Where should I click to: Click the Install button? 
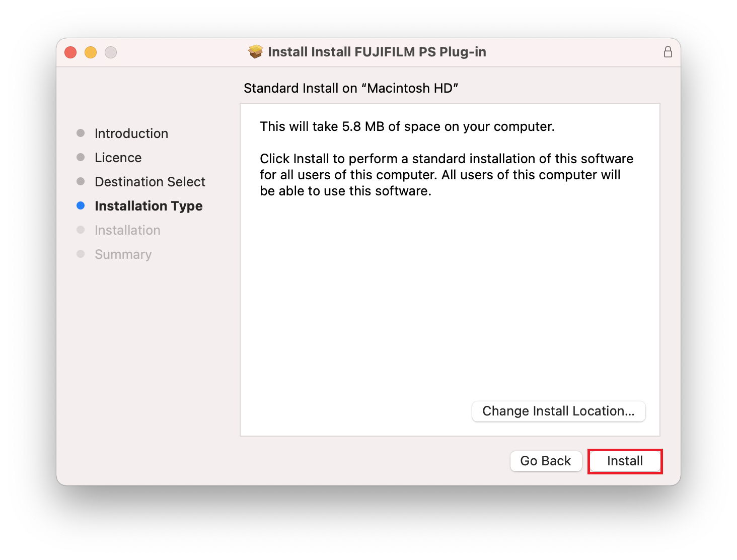[x=625, y=461]
